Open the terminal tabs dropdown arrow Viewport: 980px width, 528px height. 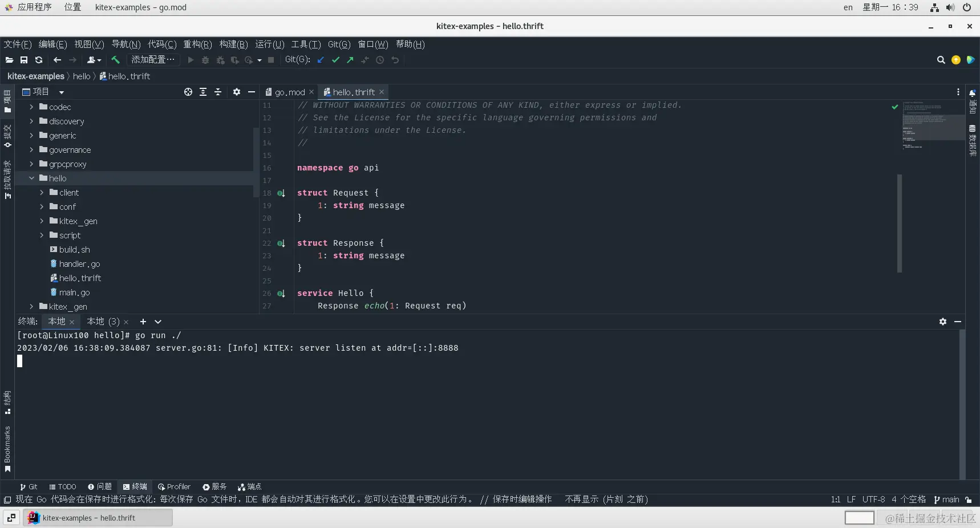click(x=158, y=322)
